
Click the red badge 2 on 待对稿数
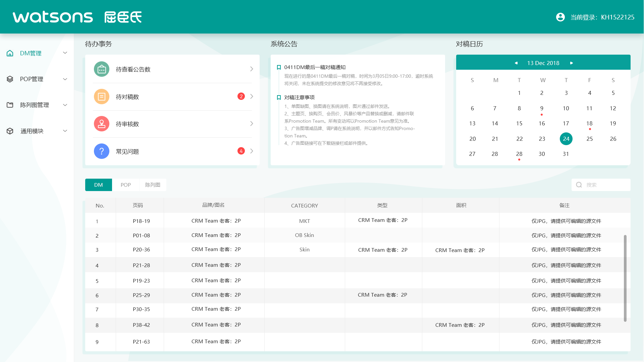click(x=241, y=97)
